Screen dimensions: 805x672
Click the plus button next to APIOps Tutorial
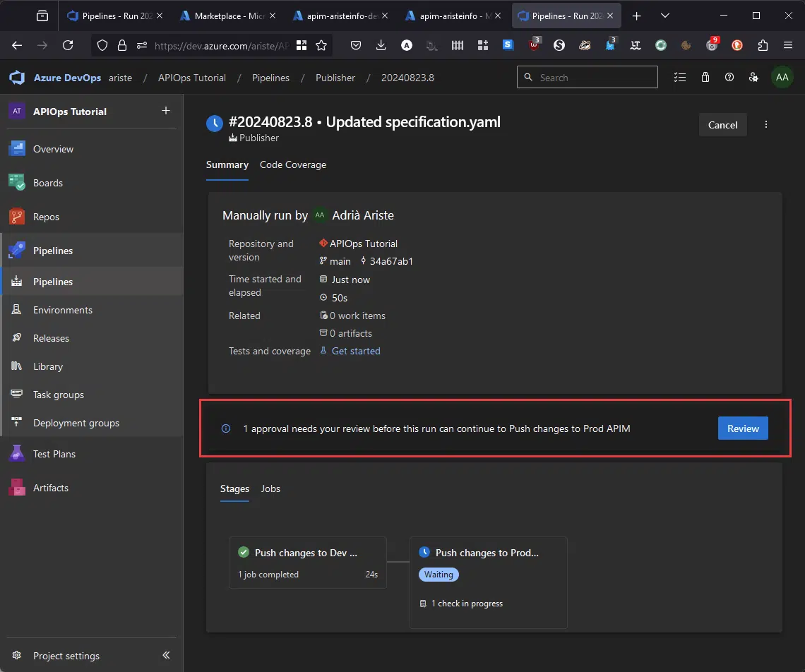[166, 111]
